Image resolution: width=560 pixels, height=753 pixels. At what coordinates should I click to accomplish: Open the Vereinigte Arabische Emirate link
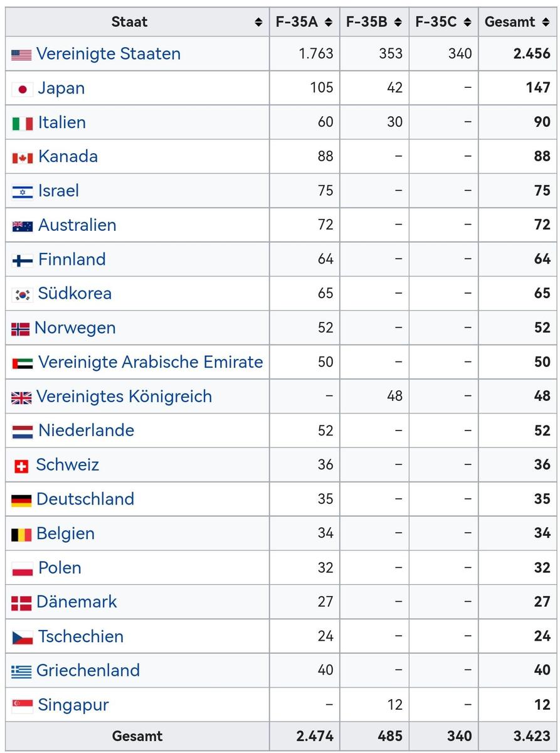coord(151,362)
